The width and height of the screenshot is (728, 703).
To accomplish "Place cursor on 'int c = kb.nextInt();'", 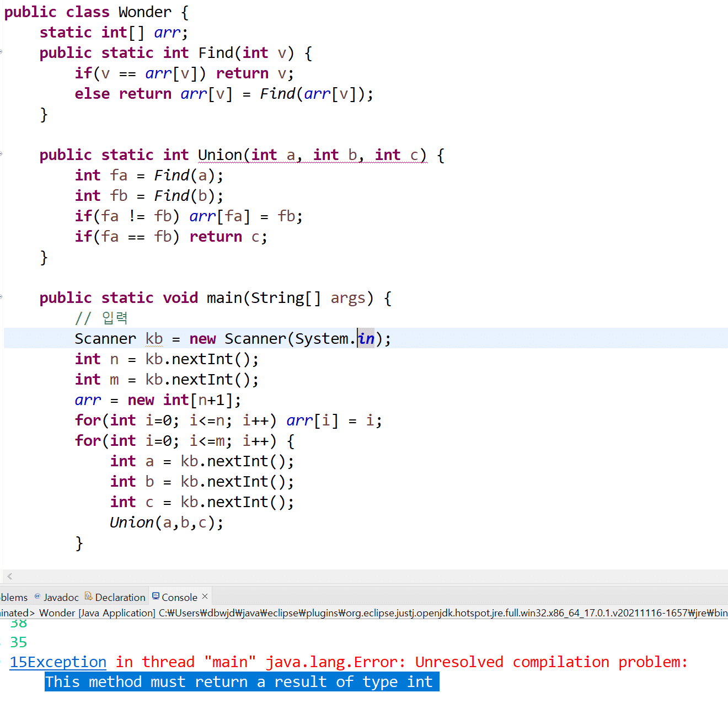I will tap(202, 502).
